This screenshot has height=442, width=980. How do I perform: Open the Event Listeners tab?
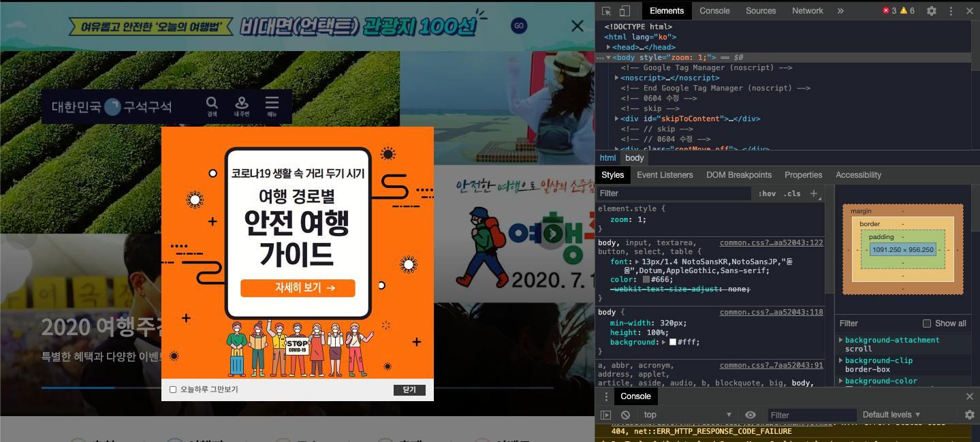click(x=665, y=175)
